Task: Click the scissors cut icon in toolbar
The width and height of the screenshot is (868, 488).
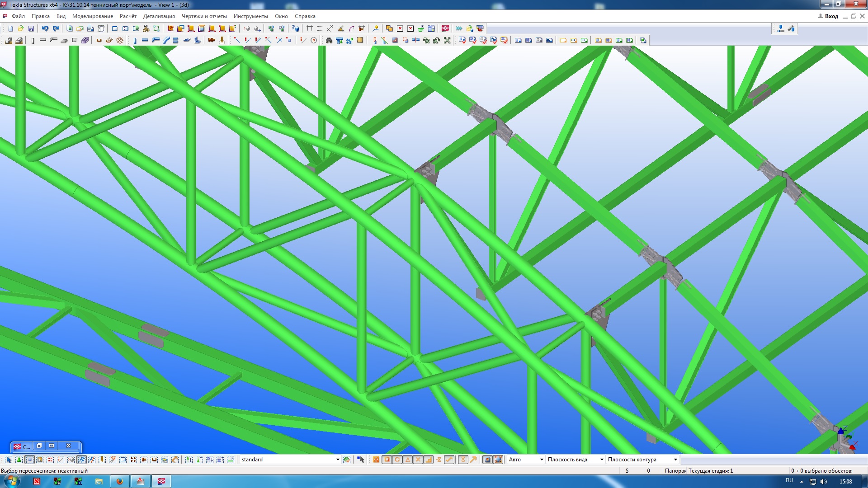Action: (146, 28)
